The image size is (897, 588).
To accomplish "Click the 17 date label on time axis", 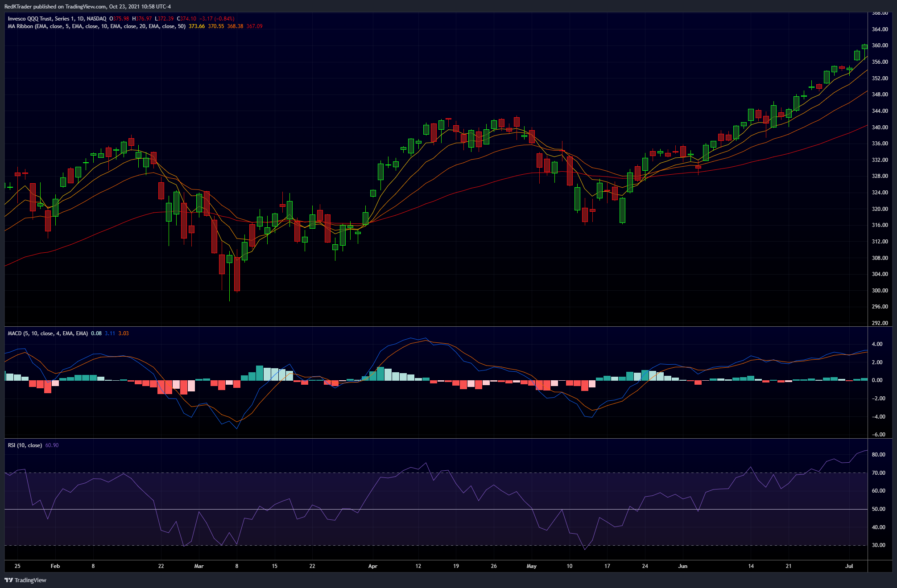I will [x=607, y=566].
